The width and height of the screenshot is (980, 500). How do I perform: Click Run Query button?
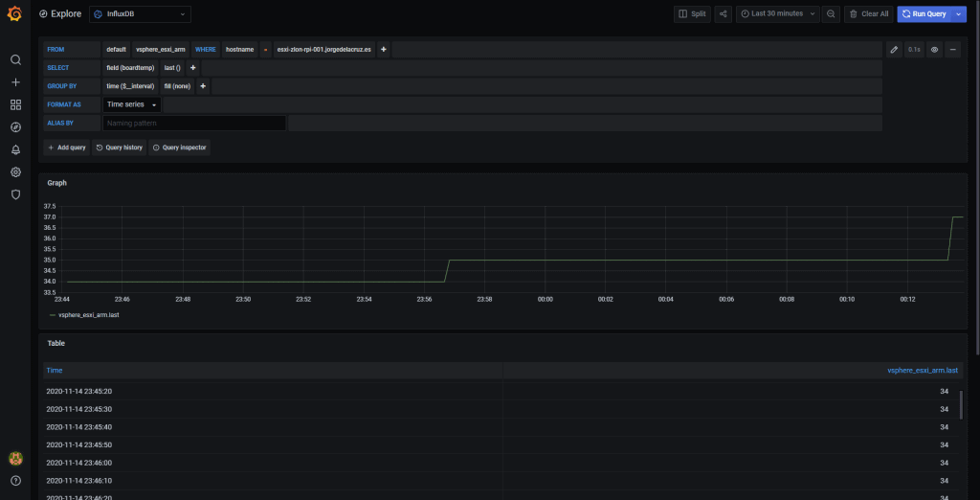[924, 13]
